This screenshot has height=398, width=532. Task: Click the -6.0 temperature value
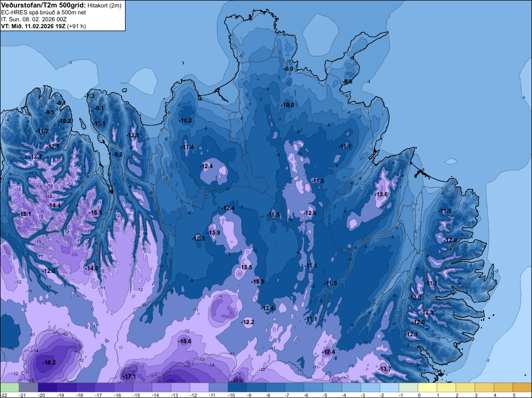coord(288,69)
